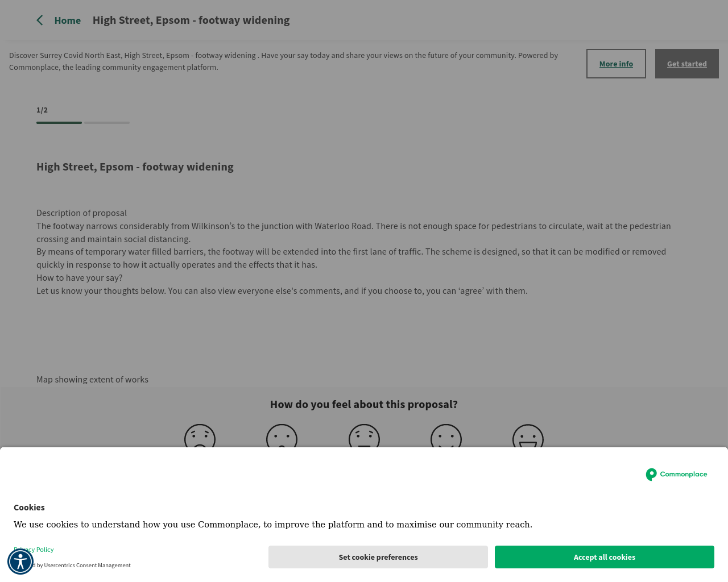This screenshot has height=582, width=728.
Task: Open the accessibility widget icon
Action: coord(20,562)
